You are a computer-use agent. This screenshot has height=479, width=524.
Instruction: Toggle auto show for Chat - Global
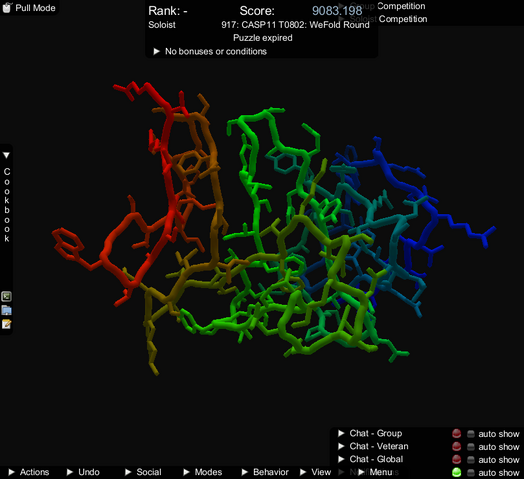(471, 460)
